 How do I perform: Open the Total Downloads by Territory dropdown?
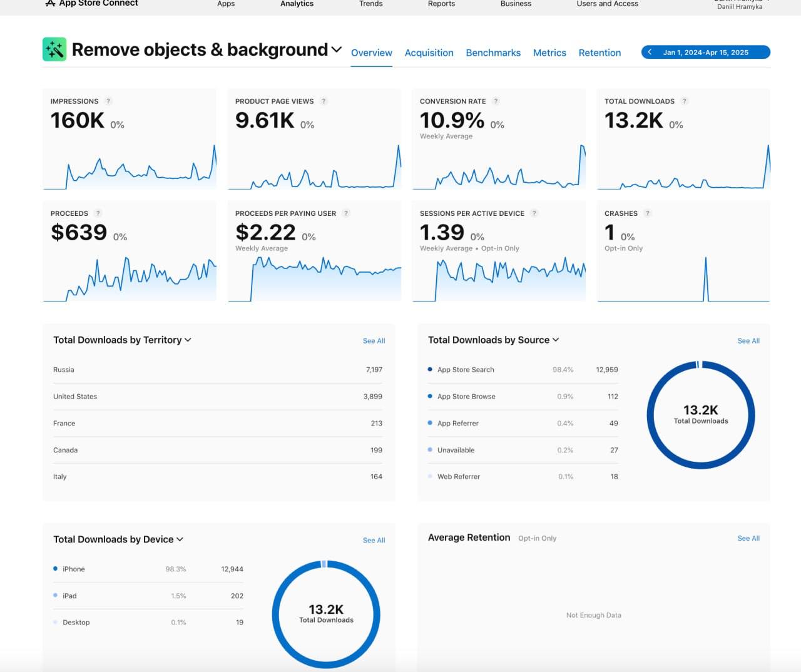pyautogui.click(x=188, y=340)
